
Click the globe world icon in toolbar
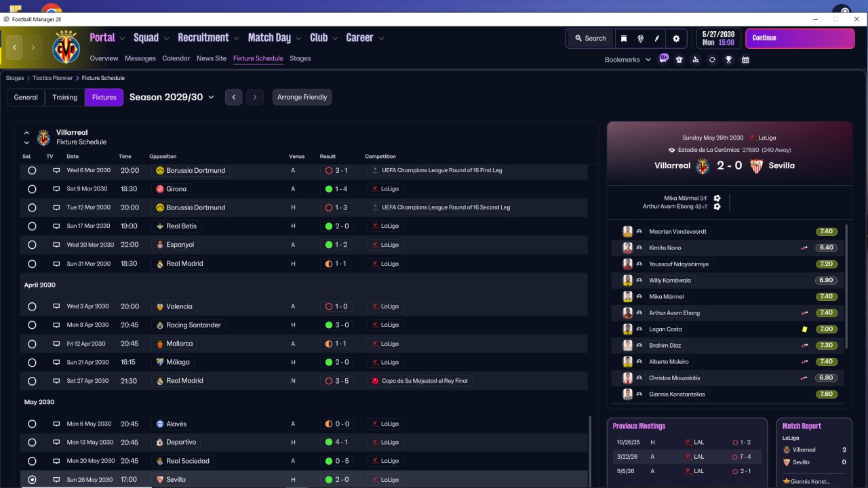(641, 39)
